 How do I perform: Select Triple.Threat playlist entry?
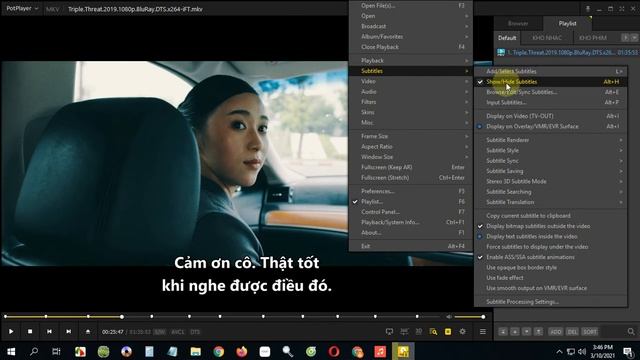567,52
